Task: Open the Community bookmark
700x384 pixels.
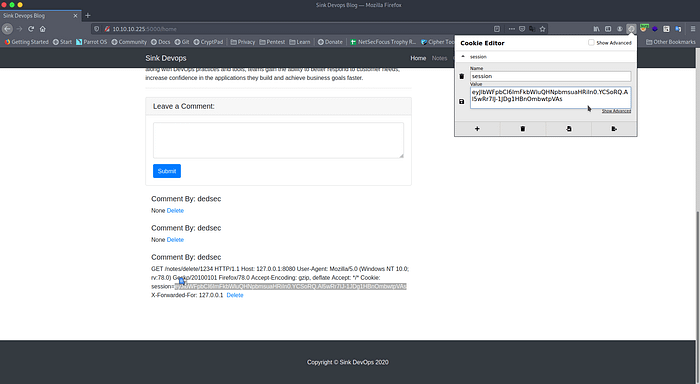Action: 129,42
